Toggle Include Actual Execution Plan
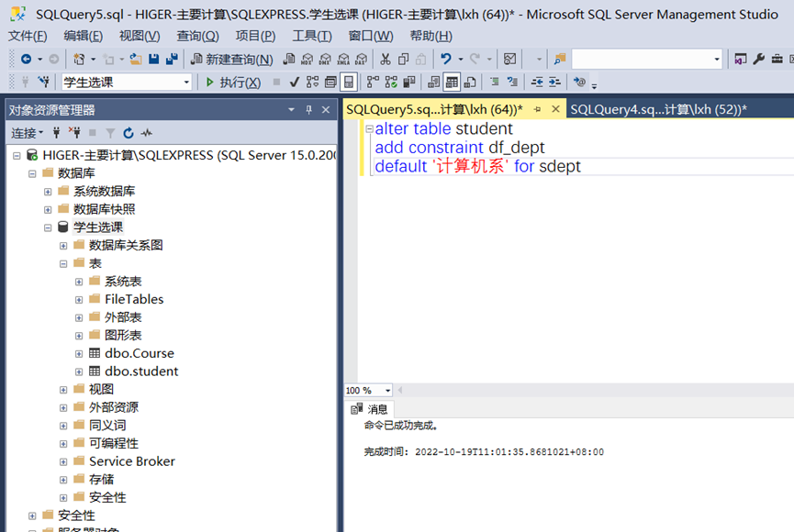 click(x=373, y=82)
